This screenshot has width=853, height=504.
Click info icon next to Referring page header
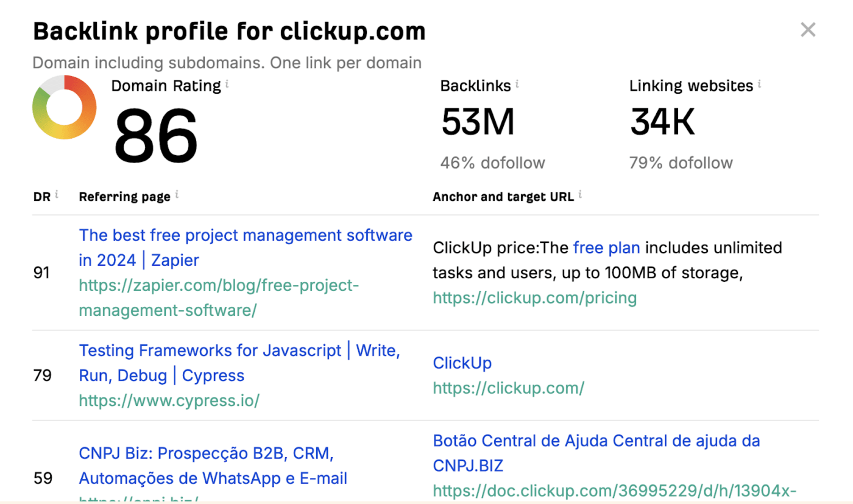(x=177, y=195)
